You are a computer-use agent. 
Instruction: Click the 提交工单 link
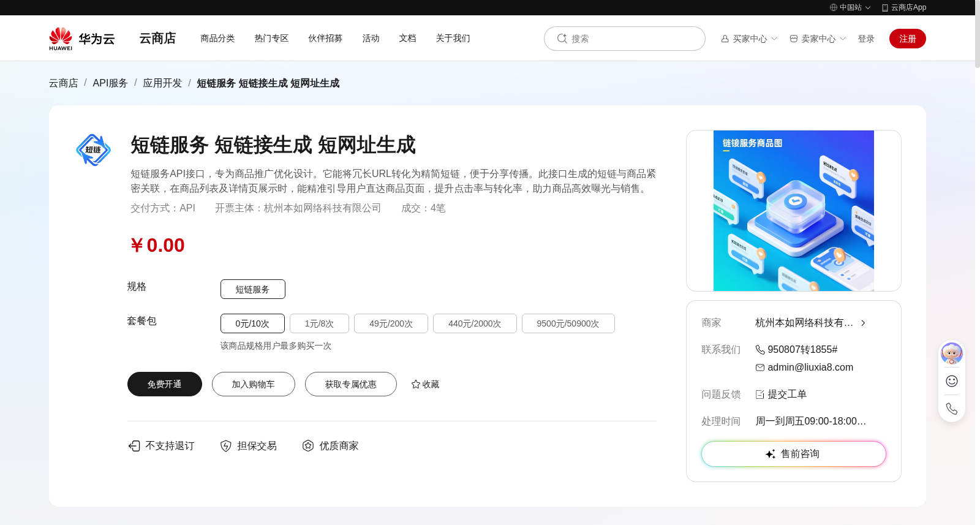(787, 395)
